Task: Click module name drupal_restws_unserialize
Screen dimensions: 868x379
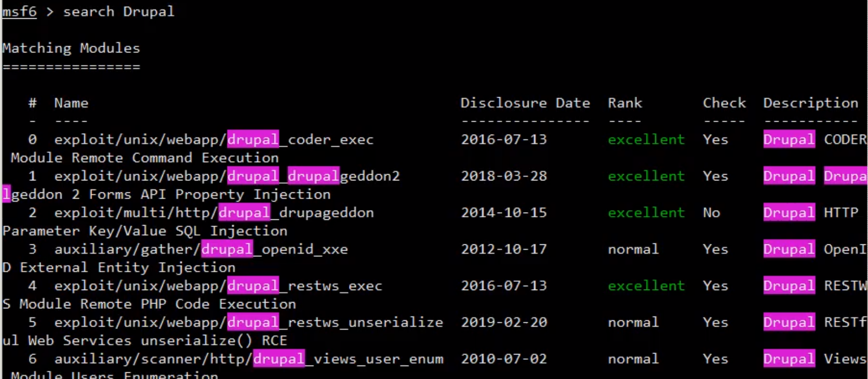Action: pyautogui.click(x=248, y=322)
